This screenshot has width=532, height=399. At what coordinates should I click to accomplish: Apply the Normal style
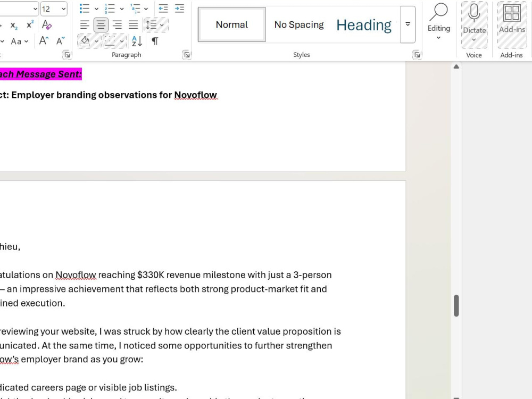(232, 24)
